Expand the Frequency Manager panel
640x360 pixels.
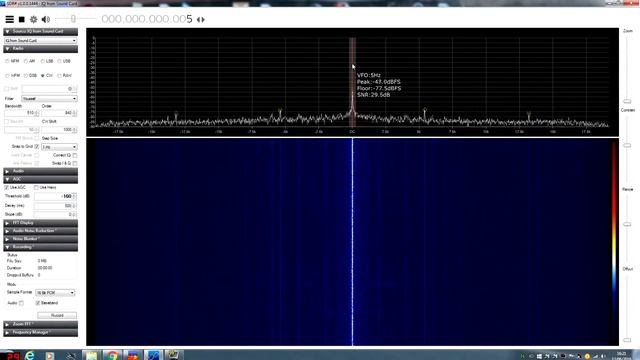pyautogui.click(x=40, y=332)
